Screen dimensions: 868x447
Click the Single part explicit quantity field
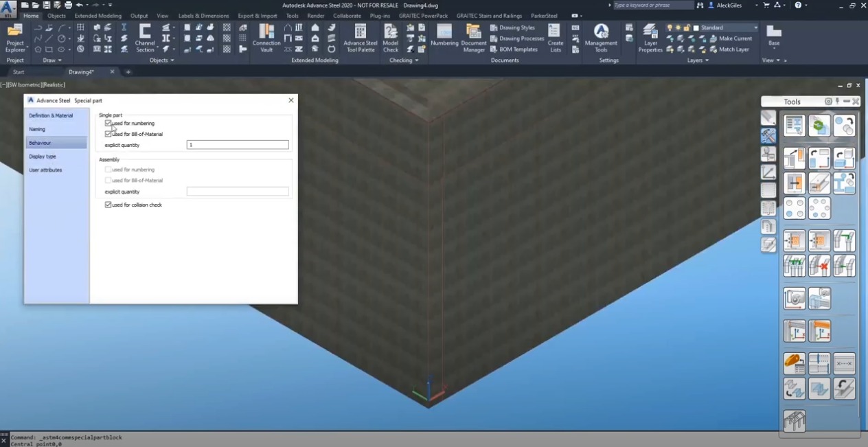click(238, 145)
